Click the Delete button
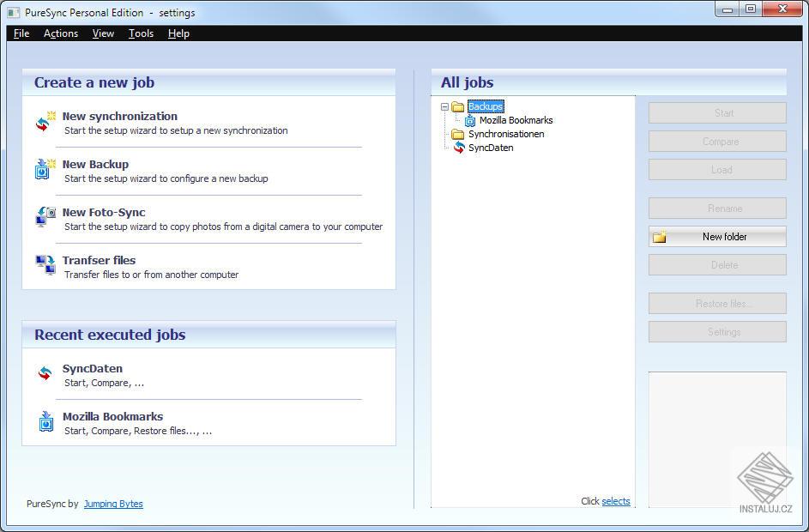The image size is (809, 532). (x=717, y=265)
